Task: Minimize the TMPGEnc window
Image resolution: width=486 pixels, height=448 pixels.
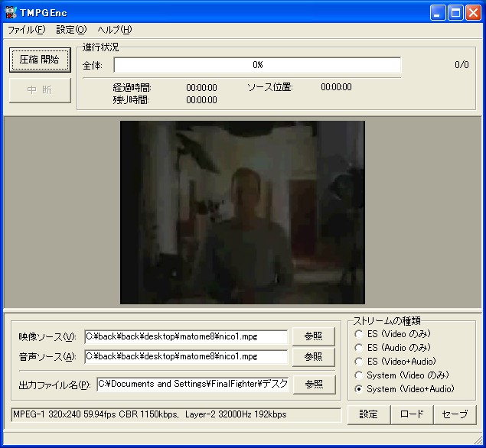Action: click(x=438, y=13)
